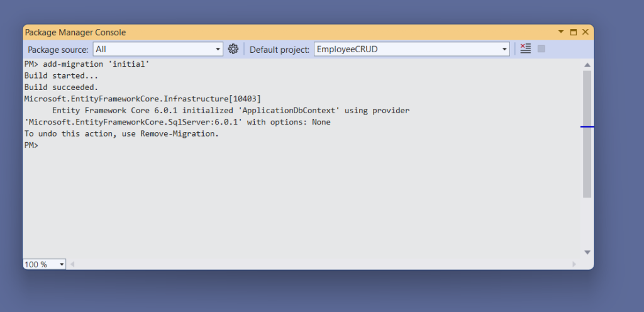Click the vertical scrollbar thumb
The image size is (644, 312).
coord(587,133)
